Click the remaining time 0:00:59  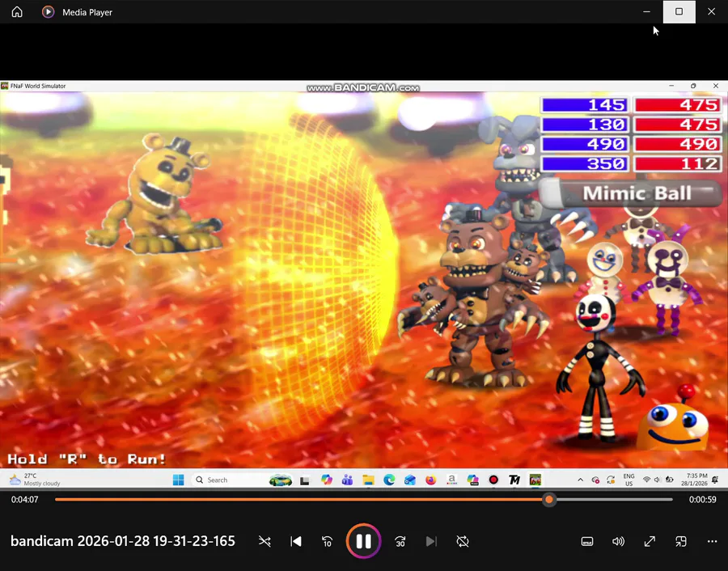tap(702, 500)
